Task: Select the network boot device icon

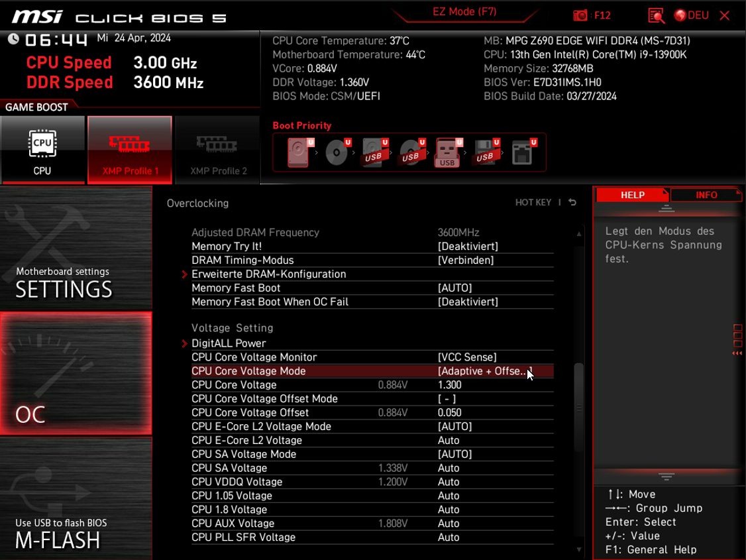Action: [x=523, y=152]
